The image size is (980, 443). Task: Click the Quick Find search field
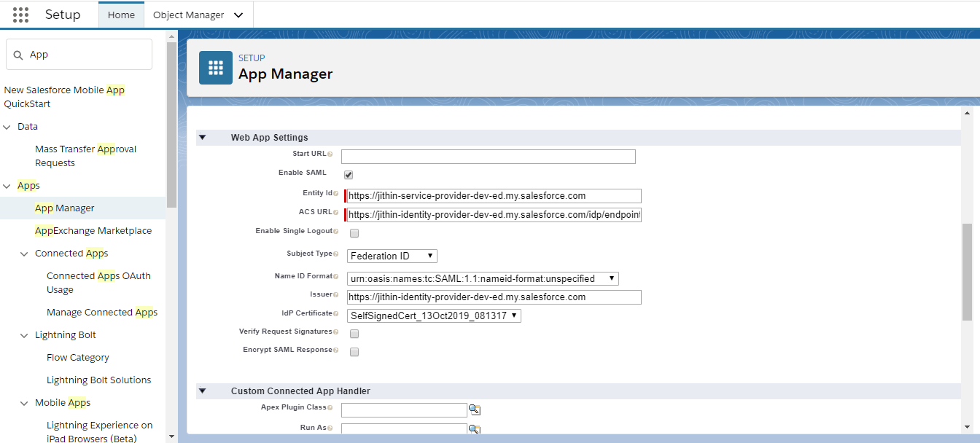coord(79,55)
